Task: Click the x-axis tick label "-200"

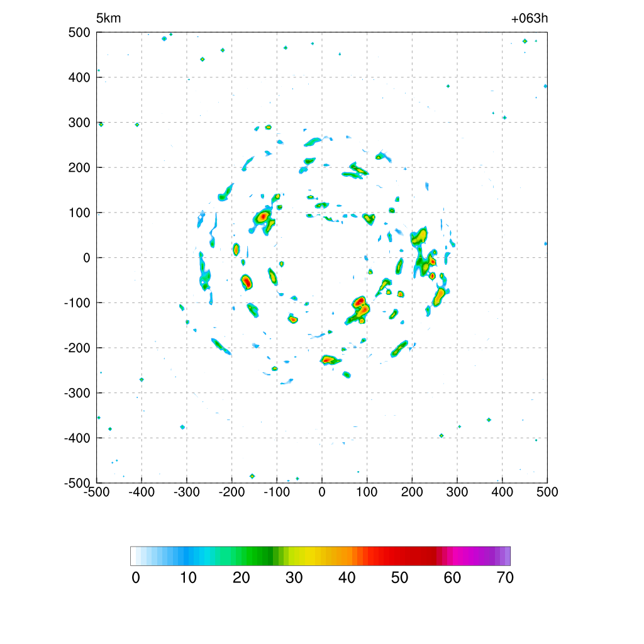Action: (x=231, y=492)
